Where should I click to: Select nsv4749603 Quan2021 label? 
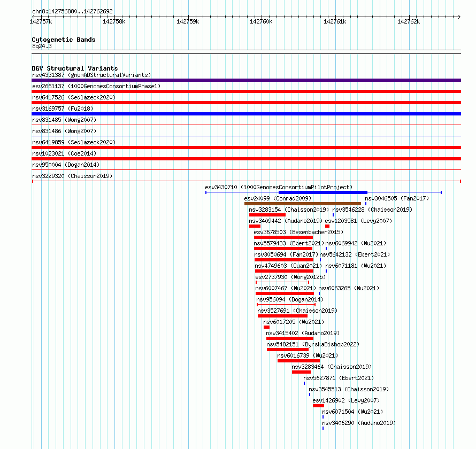pyautogui.click(x=288, y=266)
